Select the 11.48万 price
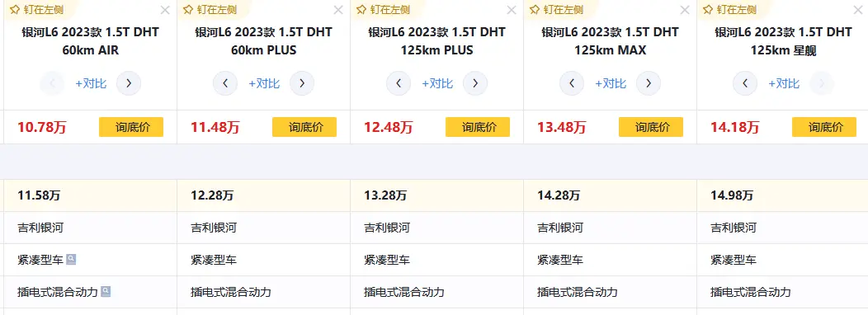868x315 pixels. pos(215,127)
